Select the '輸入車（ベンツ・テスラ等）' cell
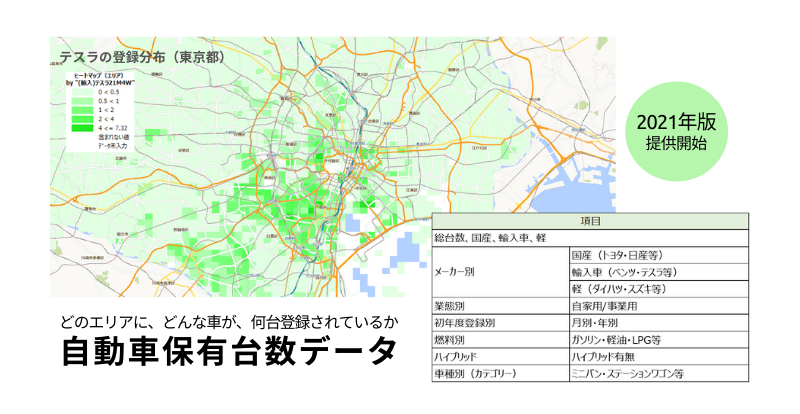The image size is (800, 414). tap(659, 272)
